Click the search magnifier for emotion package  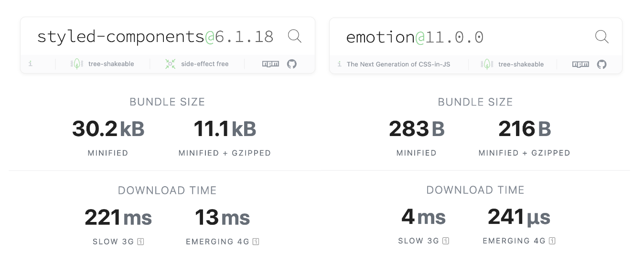pyautogui.click(x=602, y=37)
